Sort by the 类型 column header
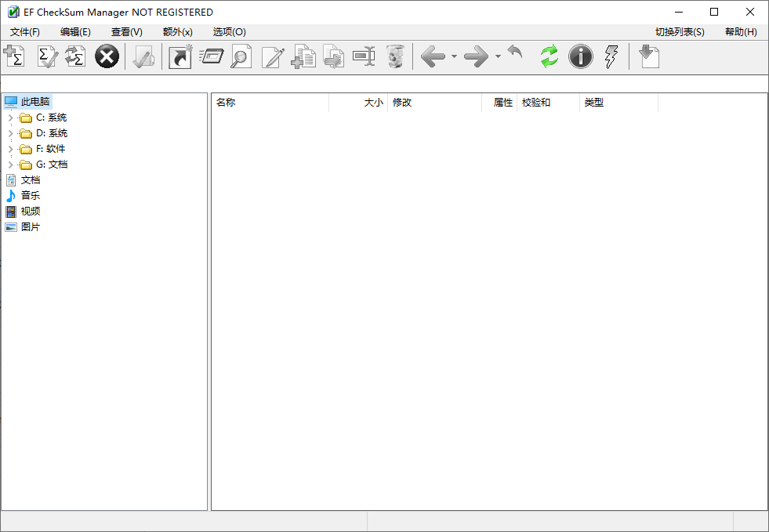 [618, 103]
